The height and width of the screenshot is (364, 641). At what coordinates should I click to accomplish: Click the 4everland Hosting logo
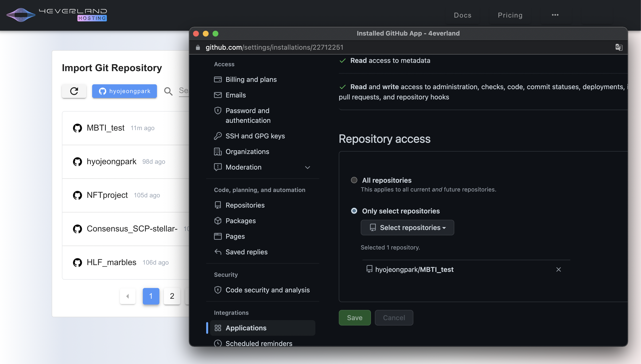click(57, 15)
